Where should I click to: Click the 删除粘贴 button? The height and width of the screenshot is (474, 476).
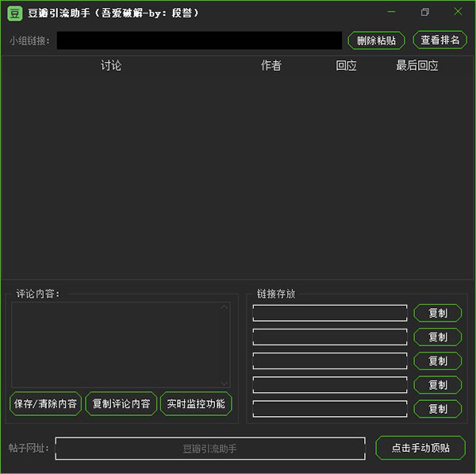click(x=376, y=40)
